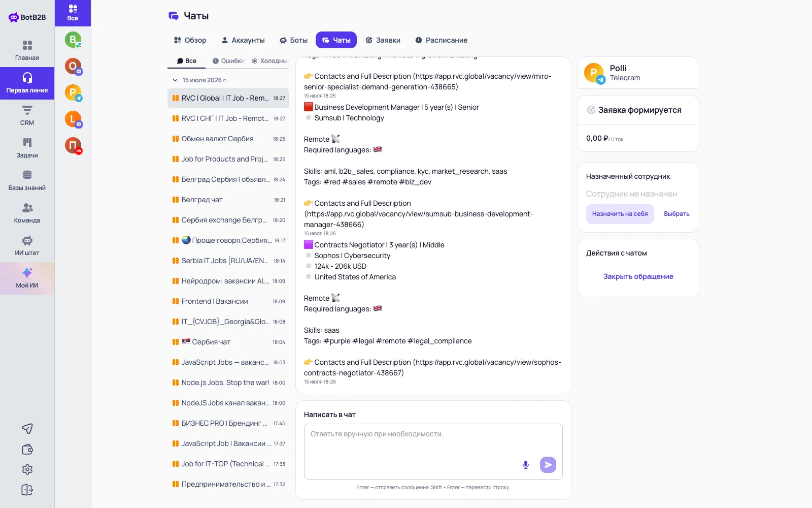
Task: Click Polli contact avatar
Action: pos(594,73)
